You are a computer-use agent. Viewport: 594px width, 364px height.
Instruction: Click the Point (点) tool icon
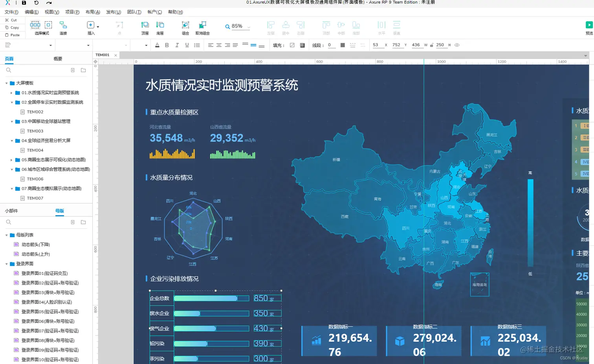click(x=120, y=25)
